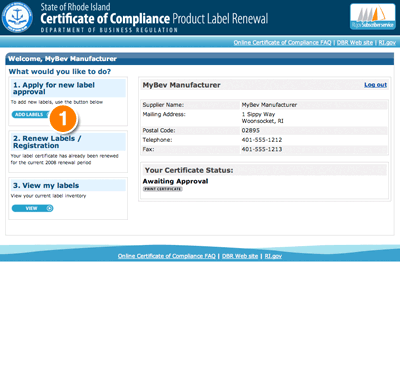Open the RI.gov link in top bar
This screenshot has height=367, width=400.
pos(387,42)
